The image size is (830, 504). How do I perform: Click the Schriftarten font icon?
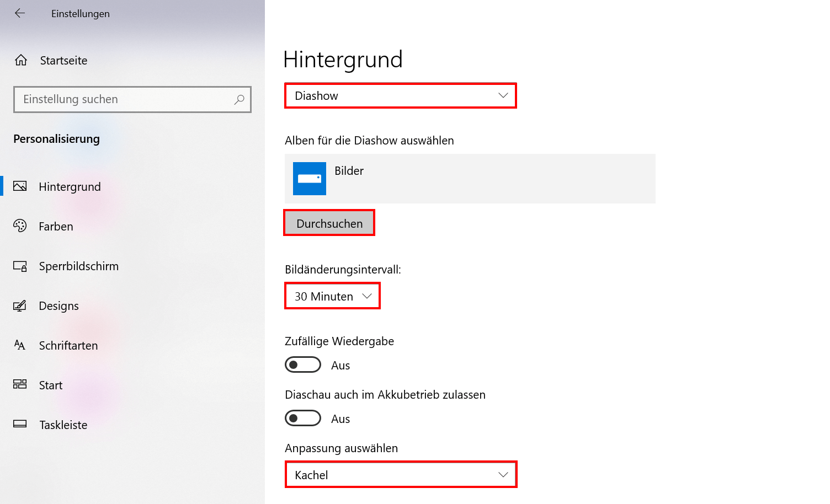[x=20, y=345]
